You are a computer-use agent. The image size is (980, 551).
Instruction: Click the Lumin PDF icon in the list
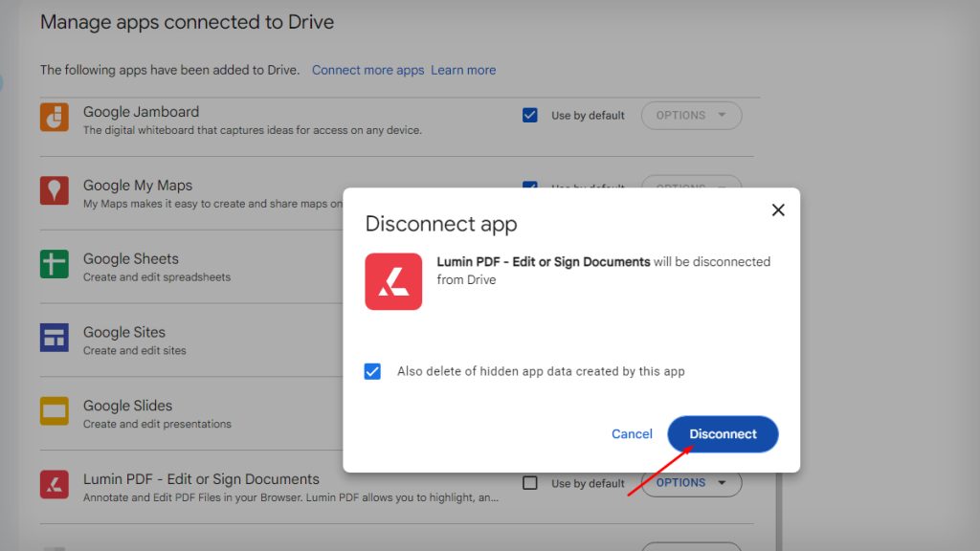(55, 485)
